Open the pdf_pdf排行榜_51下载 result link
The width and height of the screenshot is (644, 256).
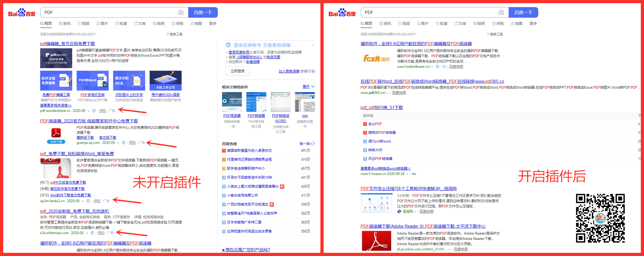pyautogui.click(x=382, y=108)
